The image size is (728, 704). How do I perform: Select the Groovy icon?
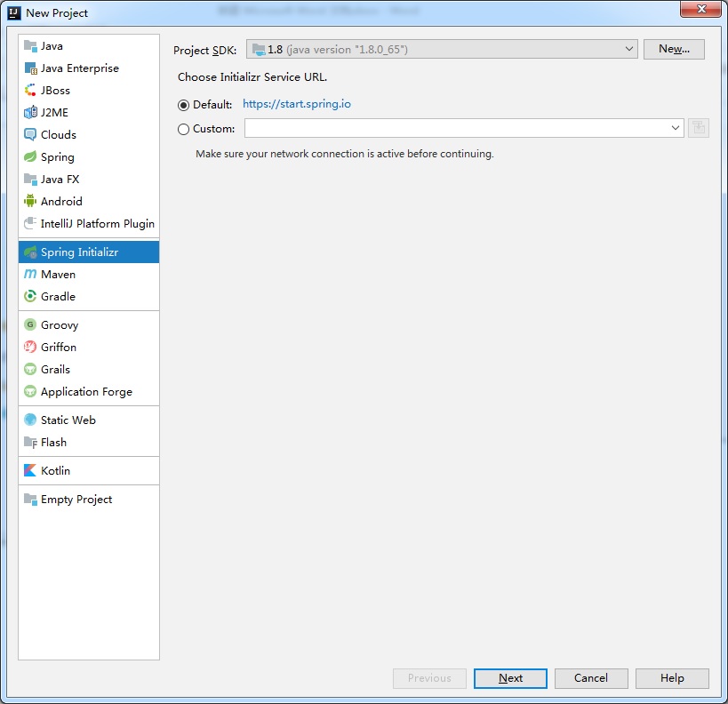point(31,325)
